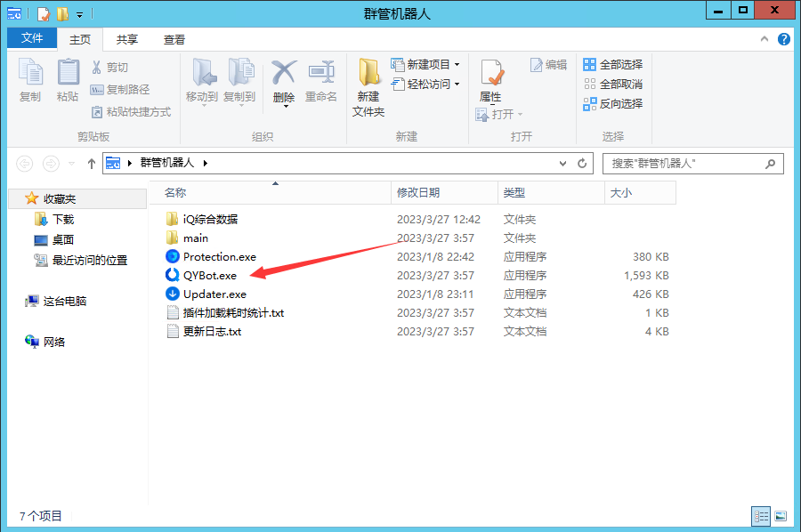
Task: Open the Copy to (复制到) menu
Action: (239, 81)
